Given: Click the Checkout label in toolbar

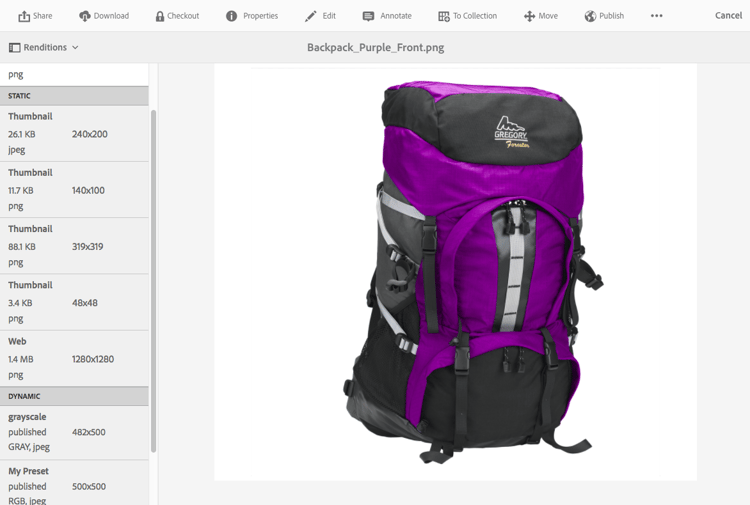Looking at the screenshot, I should point(183,16).
